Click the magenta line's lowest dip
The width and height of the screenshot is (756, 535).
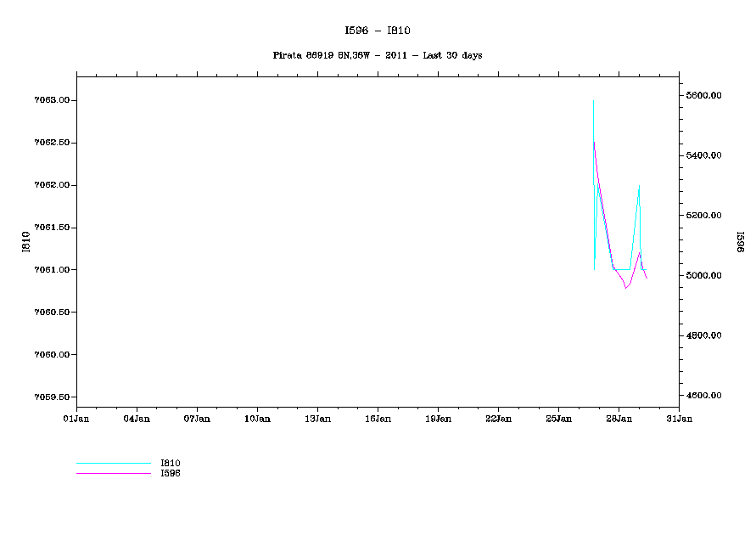pyautogui.click(x=625, y=288)
